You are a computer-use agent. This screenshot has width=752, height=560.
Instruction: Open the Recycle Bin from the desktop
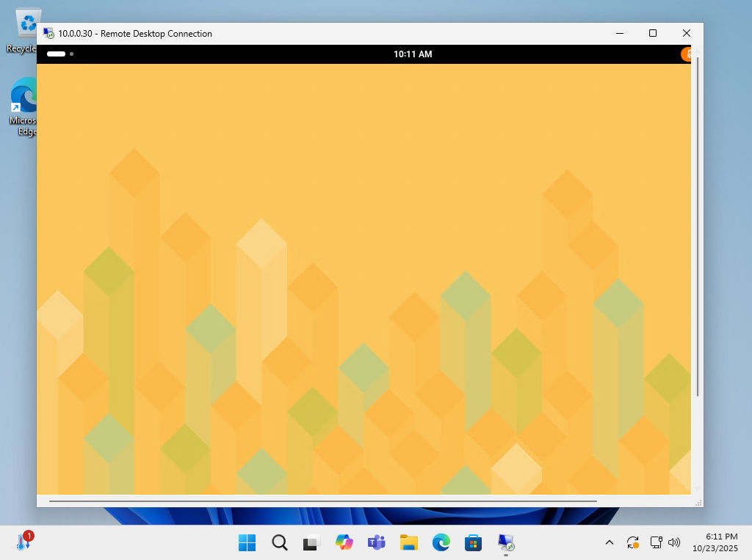point(27,22)
